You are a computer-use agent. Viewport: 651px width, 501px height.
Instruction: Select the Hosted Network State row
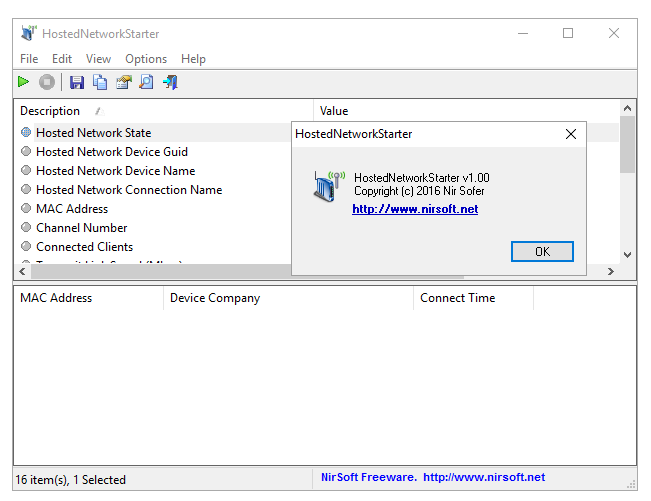pos(153,132)
